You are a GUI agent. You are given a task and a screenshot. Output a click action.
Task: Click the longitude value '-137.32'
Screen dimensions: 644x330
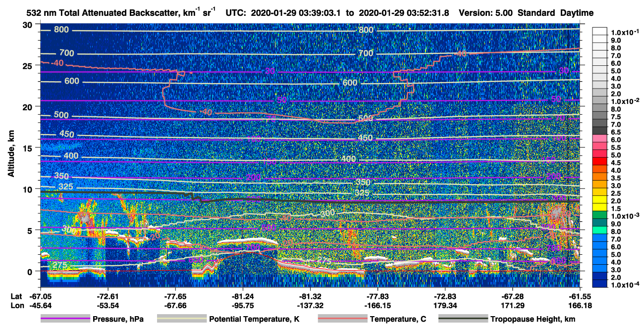(310, 305)
